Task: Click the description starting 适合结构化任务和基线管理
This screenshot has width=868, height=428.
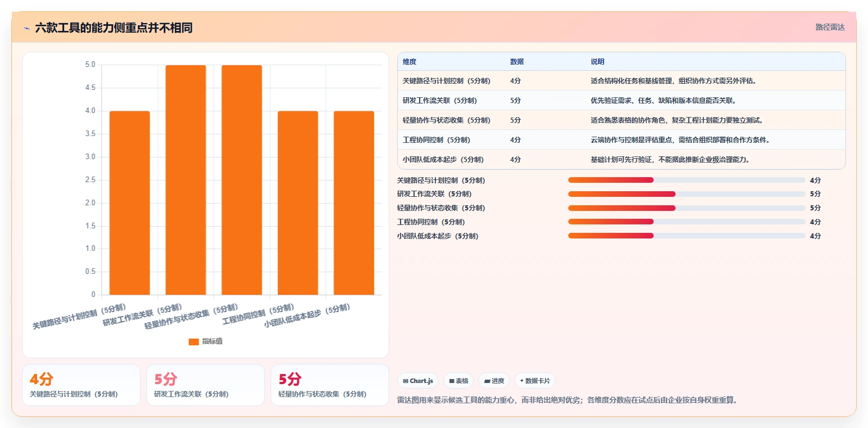Action: pyautogui.click(x=673, y=81)
